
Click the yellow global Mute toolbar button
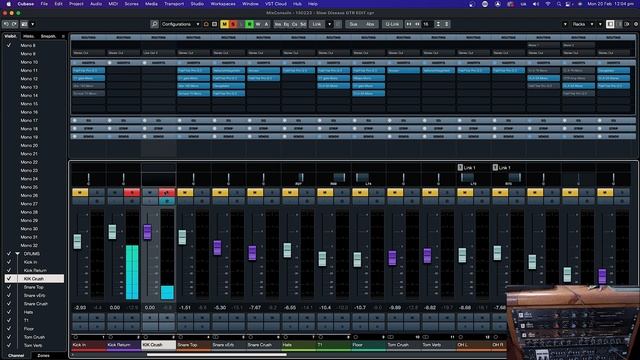coord(224,24)
